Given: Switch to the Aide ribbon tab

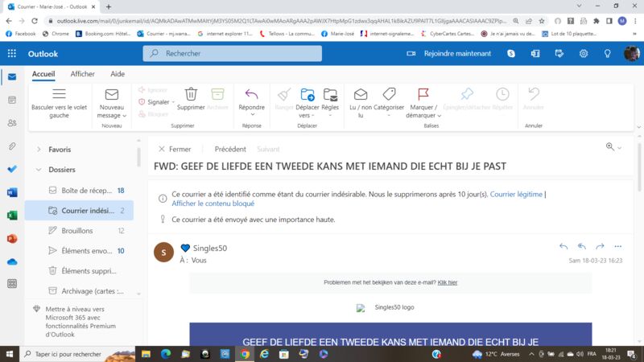Looking at the screenshot, I should (118, 74).
